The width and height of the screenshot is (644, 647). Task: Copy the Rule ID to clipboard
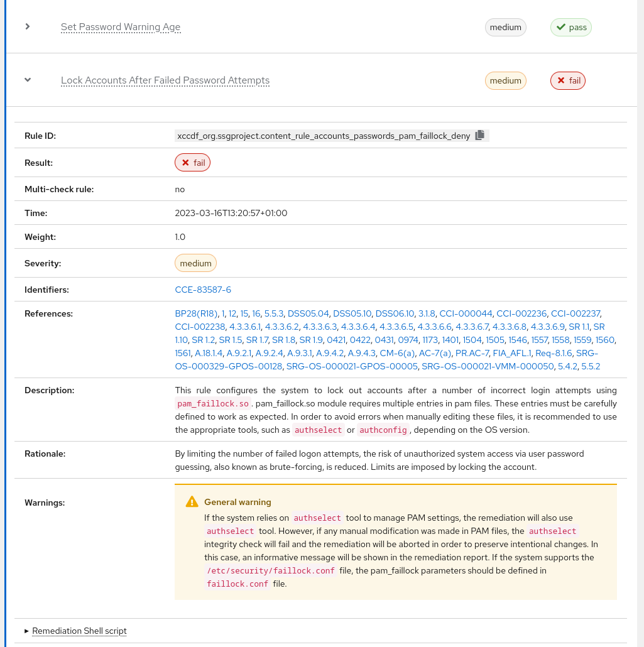[x=479, y=135]
